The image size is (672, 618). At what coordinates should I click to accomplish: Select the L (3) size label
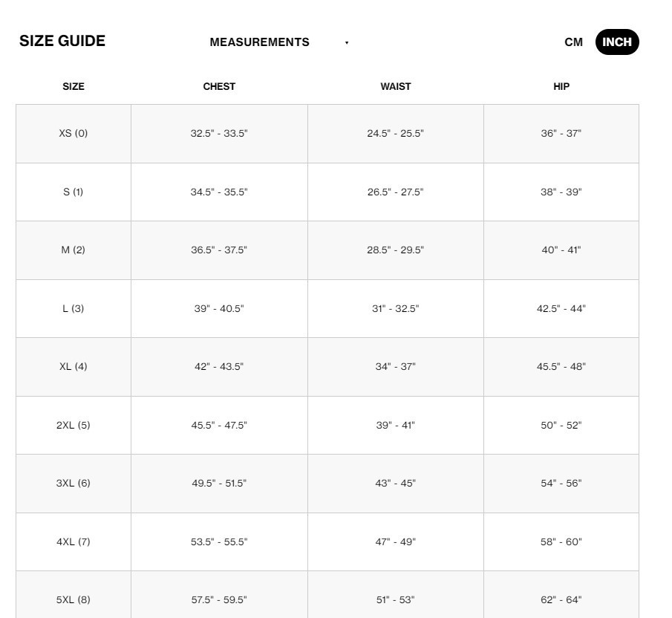(x=74, y=308)
